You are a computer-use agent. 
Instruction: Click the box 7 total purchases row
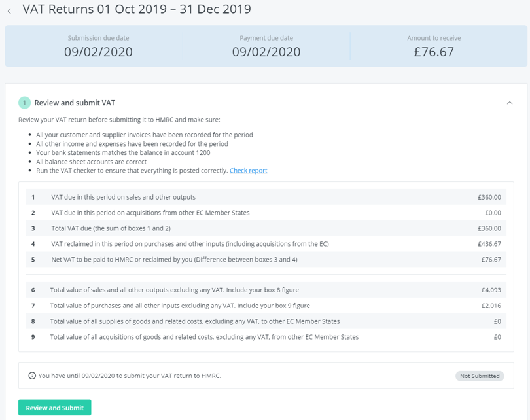265,306
